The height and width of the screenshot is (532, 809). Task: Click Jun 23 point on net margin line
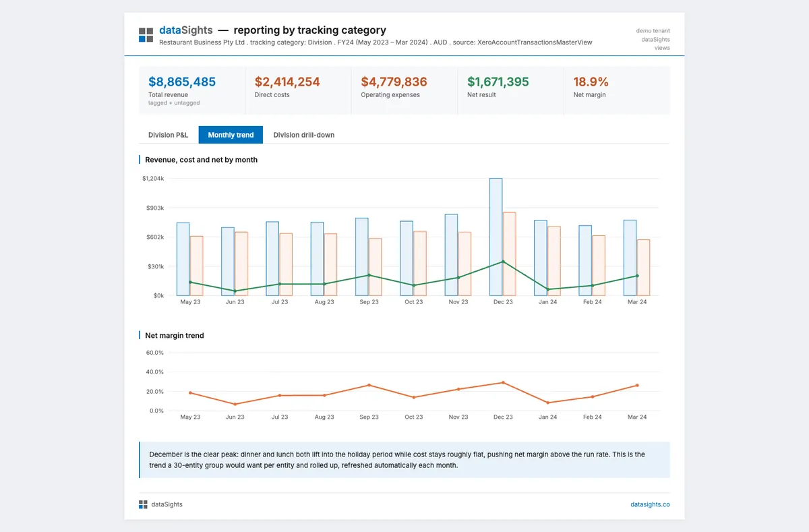click(x=235, y=404)
